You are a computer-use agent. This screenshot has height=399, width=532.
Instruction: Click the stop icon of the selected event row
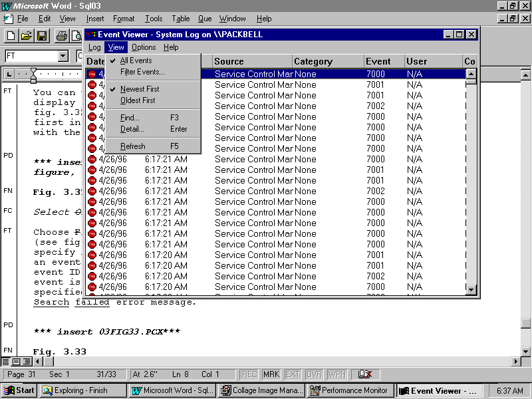tap(92, 74)
